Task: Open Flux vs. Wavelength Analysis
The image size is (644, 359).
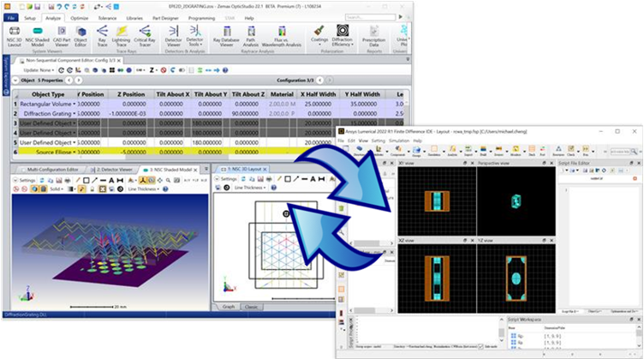Action: click(x=282, y=36)
